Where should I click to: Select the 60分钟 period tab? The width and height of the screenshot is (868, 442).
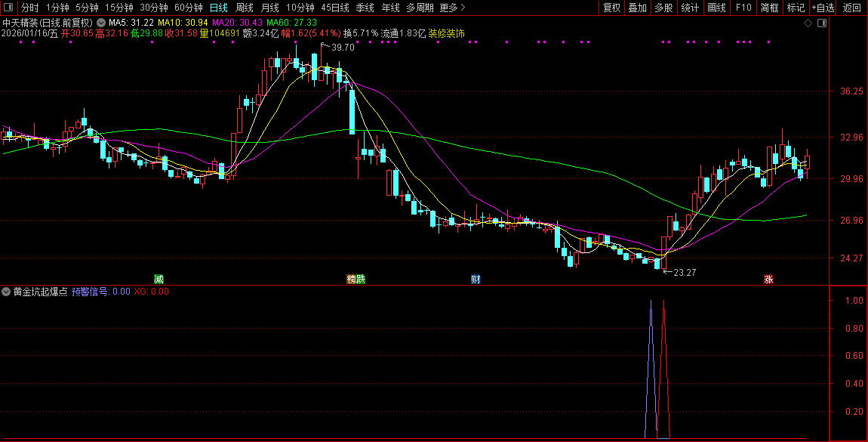coord(189,8)
